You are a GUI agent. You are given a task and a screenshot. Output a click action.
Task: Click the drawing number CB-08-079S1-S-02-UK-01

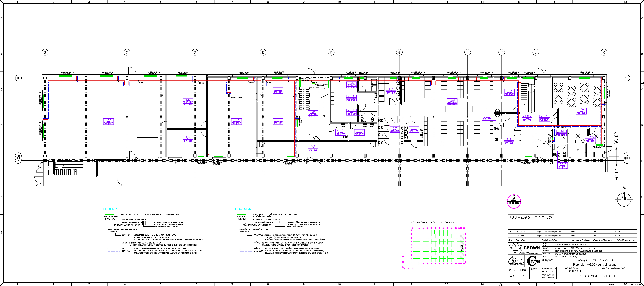[x=597, y=276]
